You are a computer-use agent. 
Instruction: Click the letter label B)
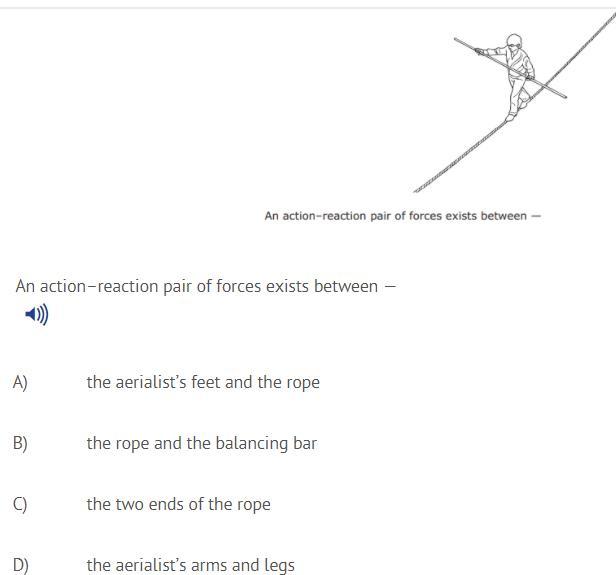point(20,443)
